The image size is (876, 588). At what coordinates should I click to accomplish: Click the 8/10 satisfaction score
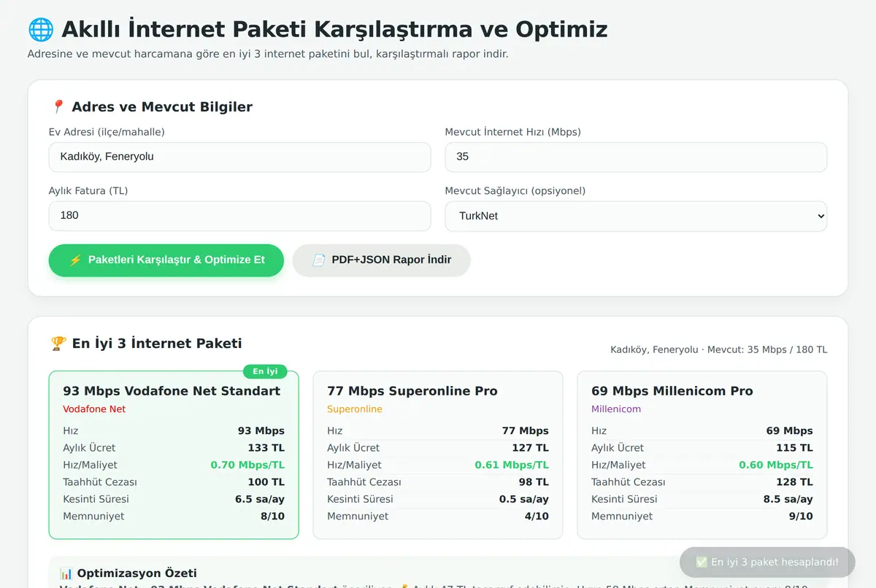tap(272, 517)
